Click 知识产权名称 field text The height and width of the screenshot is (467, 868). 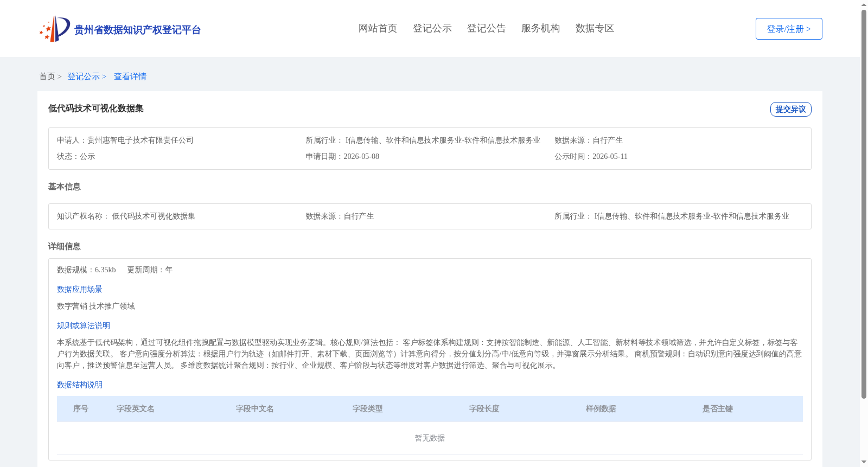(126, 216)
